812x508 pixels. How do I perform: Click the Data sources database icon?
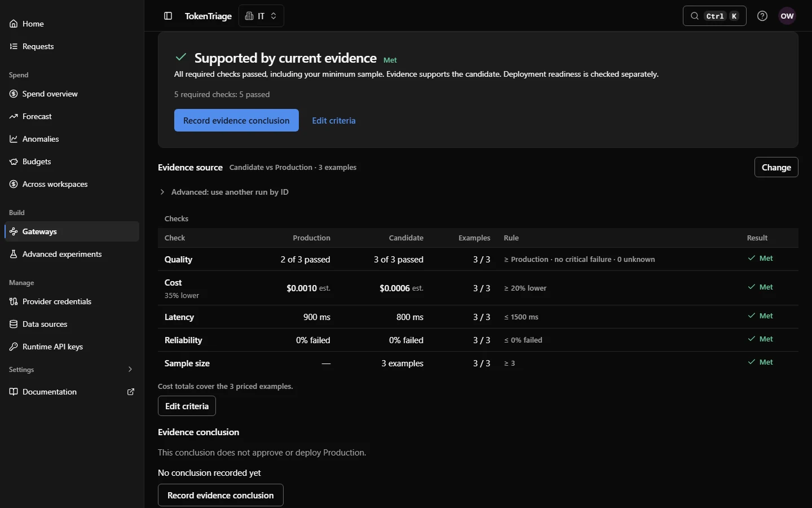[x=14, y=324]
